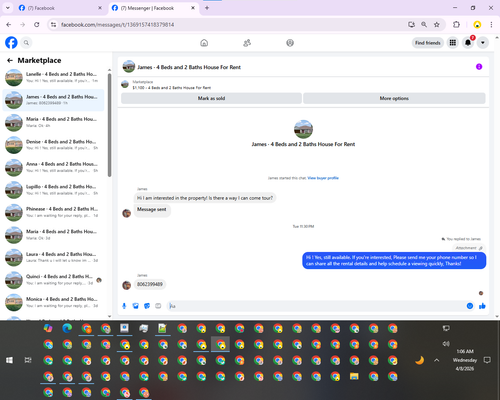This screenshot has width=500, height=400.
Task: Open the Chrome profile avatar
Action: [477, 25]
